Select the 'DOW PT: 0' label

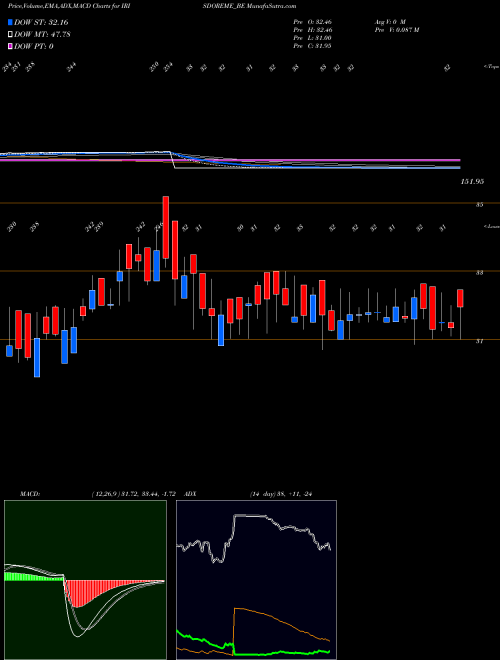34,46
